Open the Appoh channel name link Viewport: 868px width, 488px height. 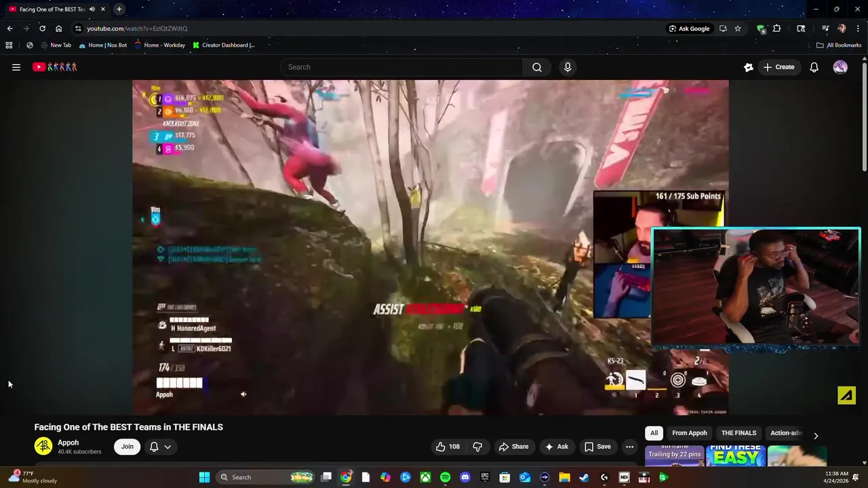(x=68, y=443)
